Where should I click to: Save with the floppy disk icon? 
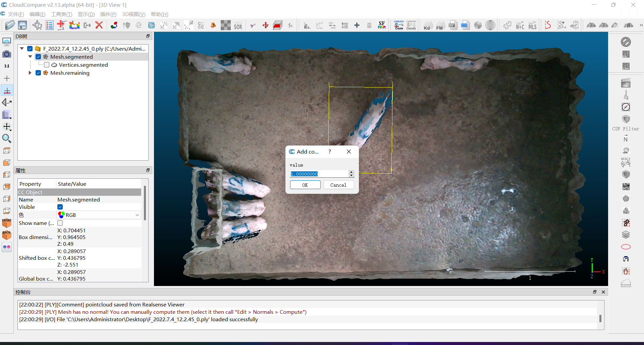point(22,25)
